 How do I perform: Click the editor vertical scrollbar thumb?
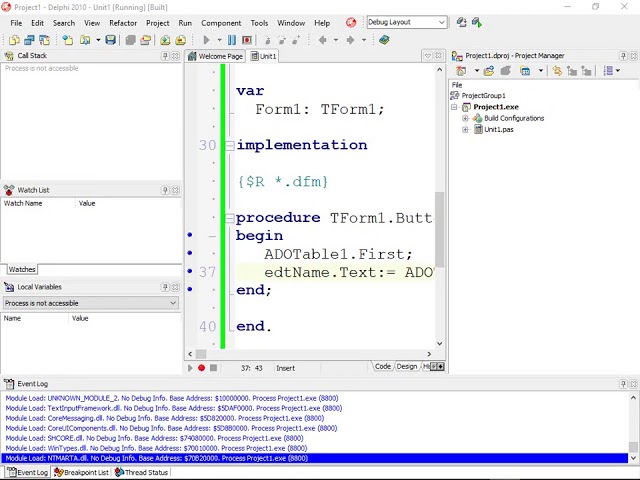coord(439,229)
